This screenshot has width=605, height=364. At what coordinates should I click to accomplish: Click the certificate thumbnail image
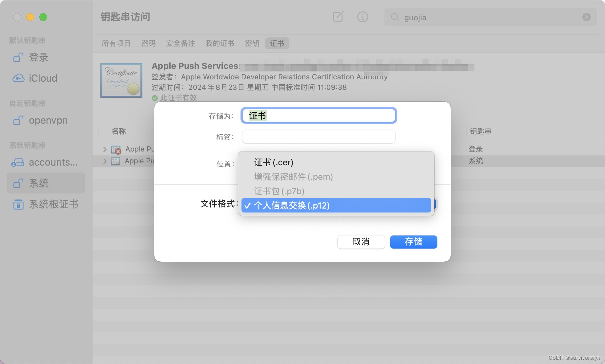(x=121, y=80)
